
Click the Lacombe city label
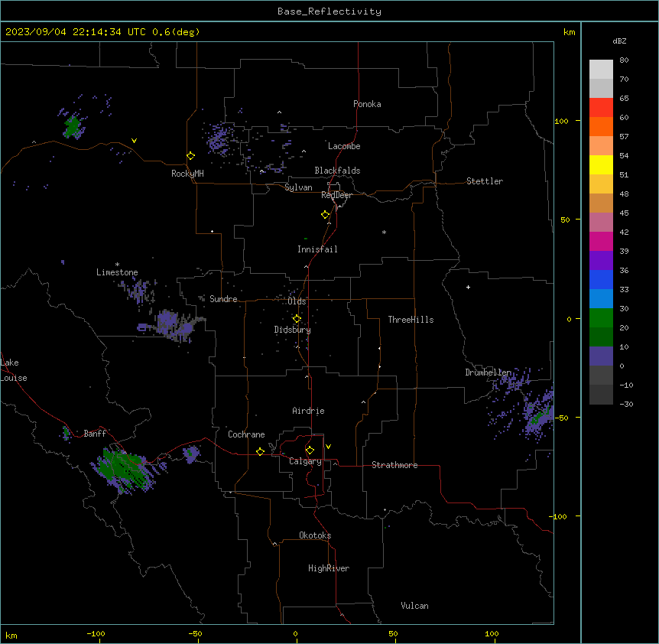pyautogui.click(x=344, y=146)
